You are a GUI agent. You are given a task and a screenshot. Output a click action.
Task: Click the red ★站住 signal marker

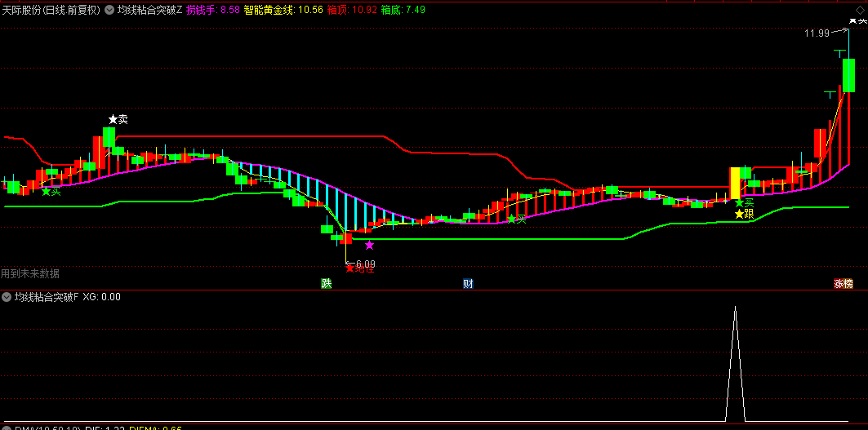click(x=360, y=269)
